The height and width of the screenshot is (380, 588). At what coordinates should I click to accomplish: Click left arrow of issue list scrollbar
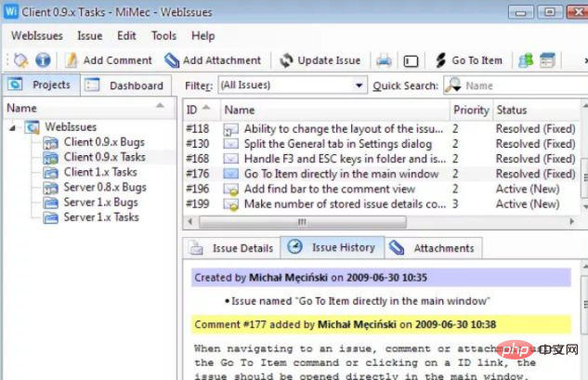click(190, 222)
